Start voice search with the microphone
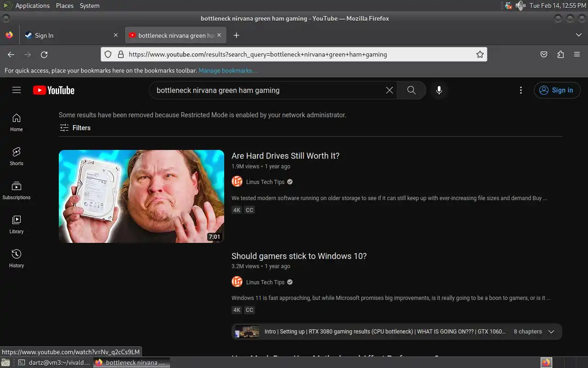Image resolution: width=588 pixels, height=368 pixels. coord(439,90)
